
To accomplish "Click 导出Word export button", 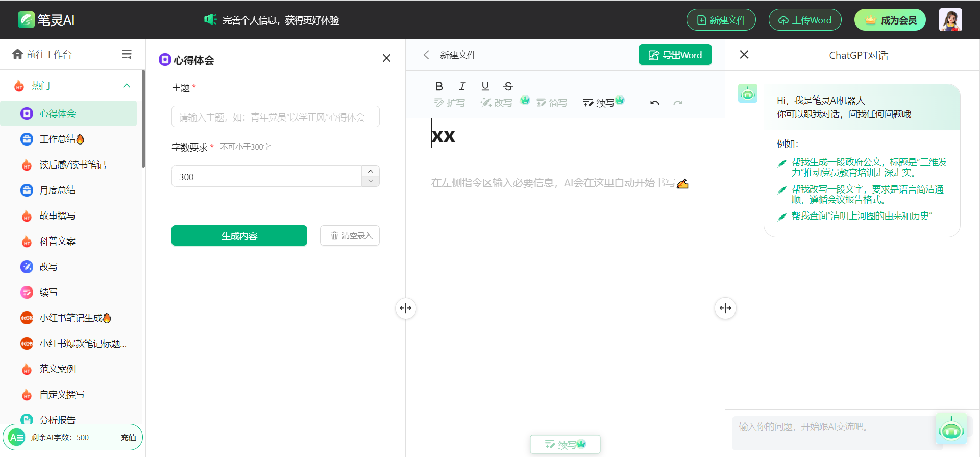I will [x=675, y=55].
